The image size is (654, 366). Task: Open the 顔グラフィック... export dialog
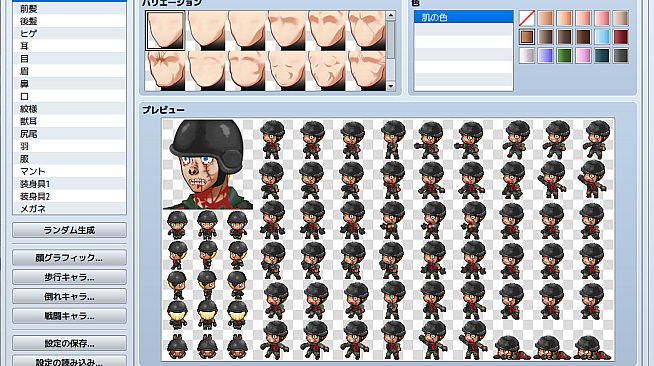(x=69, y=258)
